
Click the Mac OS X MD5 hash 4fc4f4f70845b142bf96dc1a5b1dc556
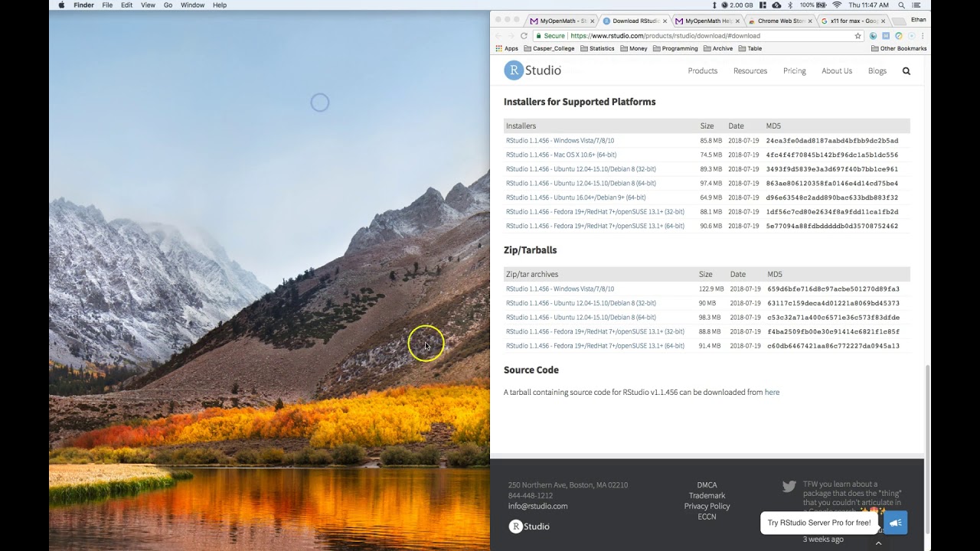pyautogui.click(x=831, y=155)
